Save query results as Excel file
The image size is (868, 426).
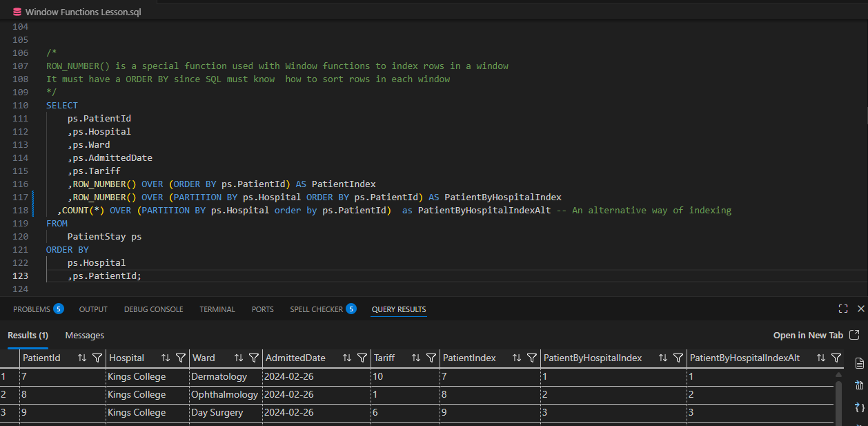[858, 385]
